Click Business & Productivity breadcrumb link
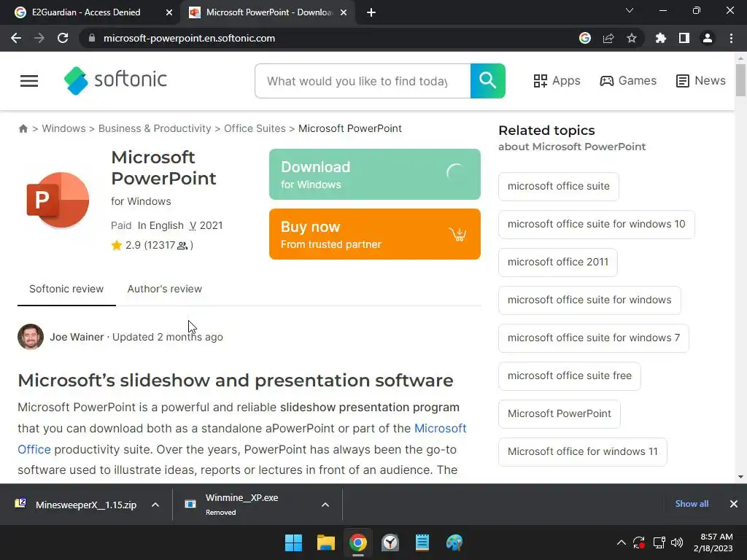This screenshot has width=747, height=560. (155, 128)
